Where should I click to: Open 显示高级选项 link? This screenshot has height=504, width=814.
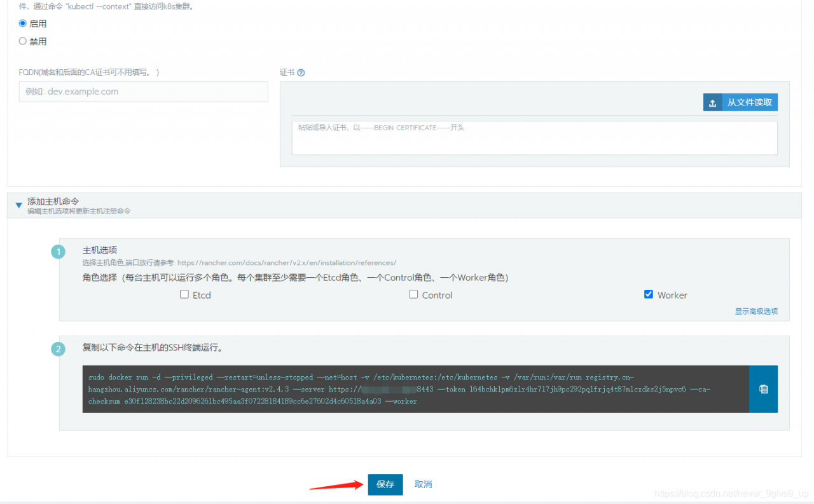coord(756,311)
